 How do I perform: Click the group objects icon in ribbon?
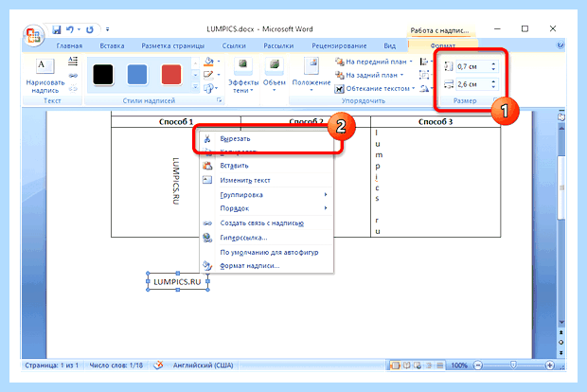coord(424,75)
